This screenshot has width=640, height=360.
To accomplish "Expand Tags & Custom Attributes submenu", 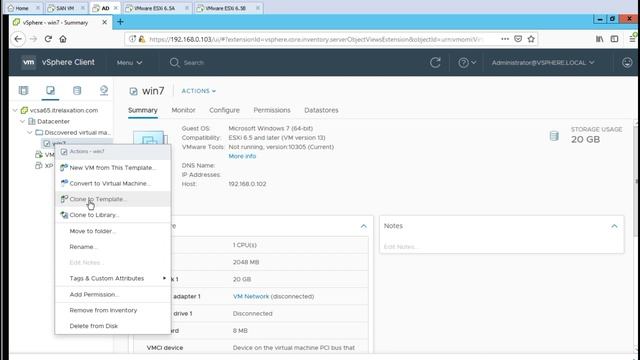I will pyautogui.click(x=113, y=278).
